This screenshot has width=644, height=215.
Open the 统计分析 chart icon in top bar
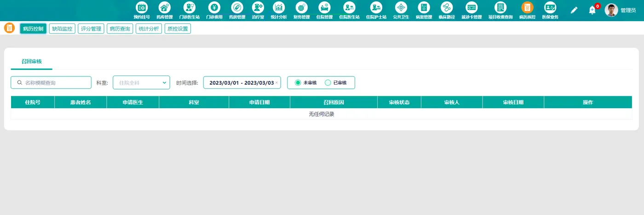pyautogui.click(x=279, y=7)
